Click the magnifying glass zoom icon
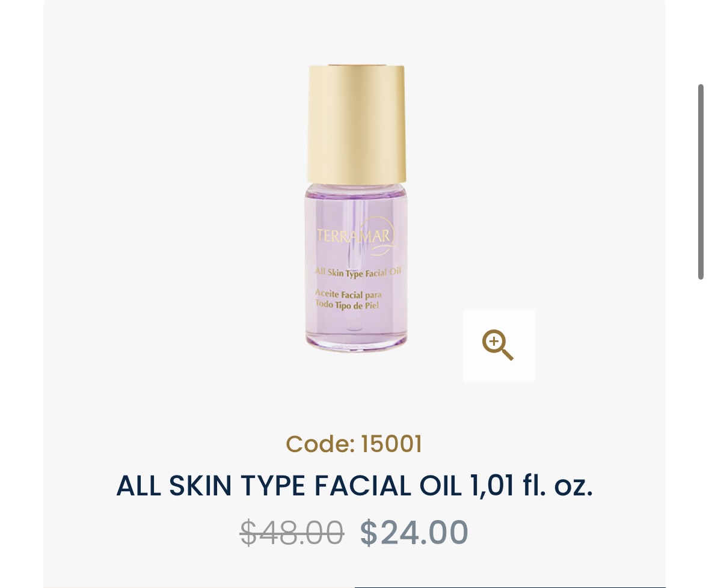The width and height of the screenshot is (709, 588). coord(498,345)
